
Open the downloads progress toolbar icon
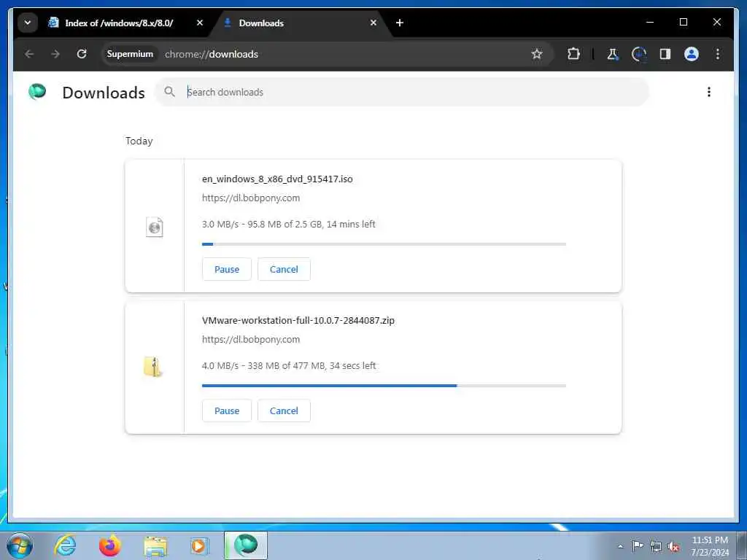(x=639, y=54)
